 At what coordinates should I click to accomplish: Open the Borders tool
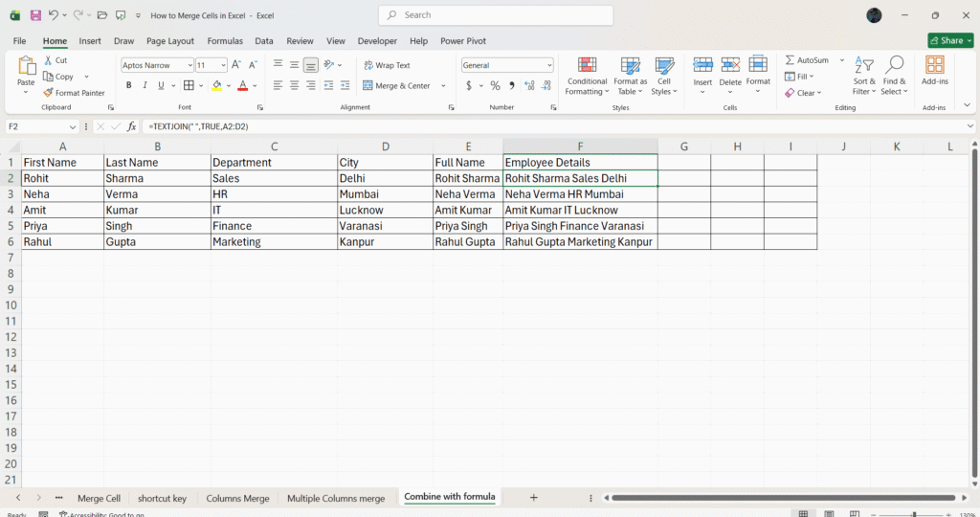189,85
